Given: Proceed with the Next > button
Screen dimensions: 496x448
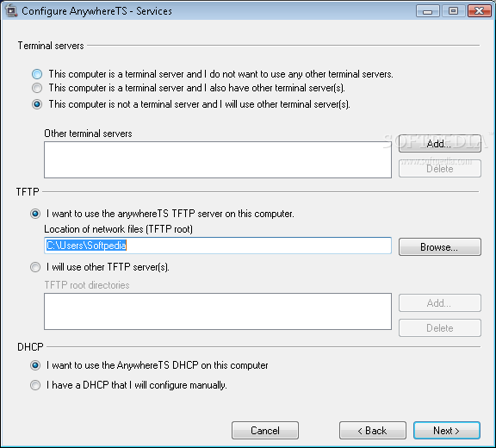Looking at the screenshot, I should pyautogui.click(x=447, y=430).
